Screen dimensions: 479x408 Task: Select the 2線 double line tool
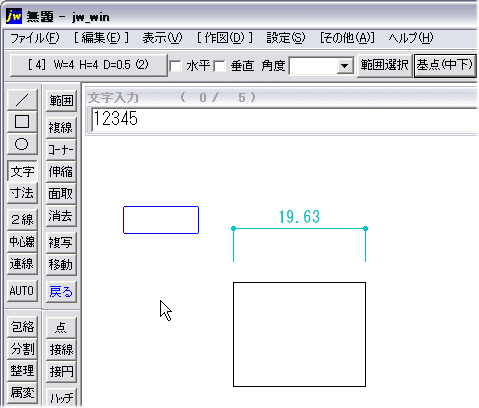[22, 219]
